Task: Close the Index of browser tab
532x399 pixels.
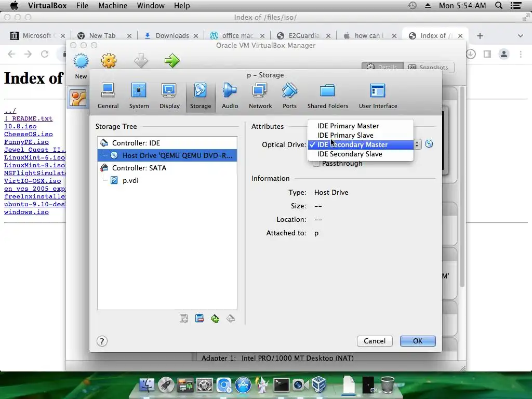Action: (460, 36)
